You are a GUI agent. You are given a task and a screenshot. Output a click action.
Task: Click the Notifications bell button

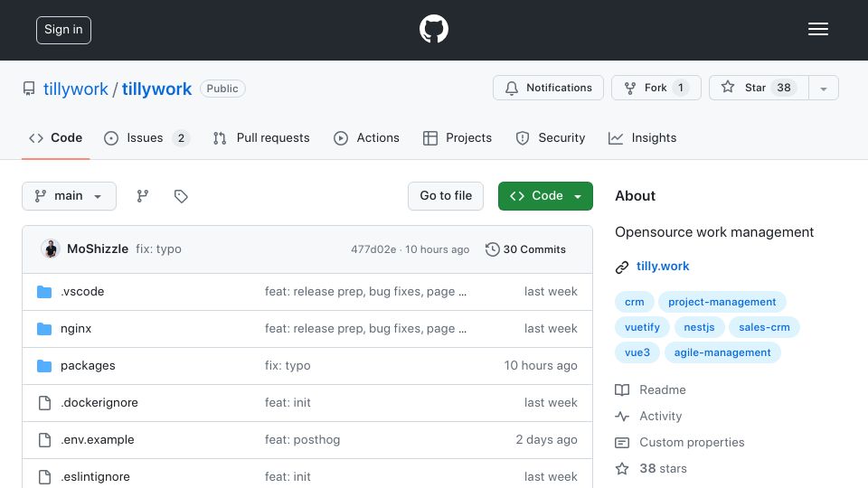(x=548, y=88)
